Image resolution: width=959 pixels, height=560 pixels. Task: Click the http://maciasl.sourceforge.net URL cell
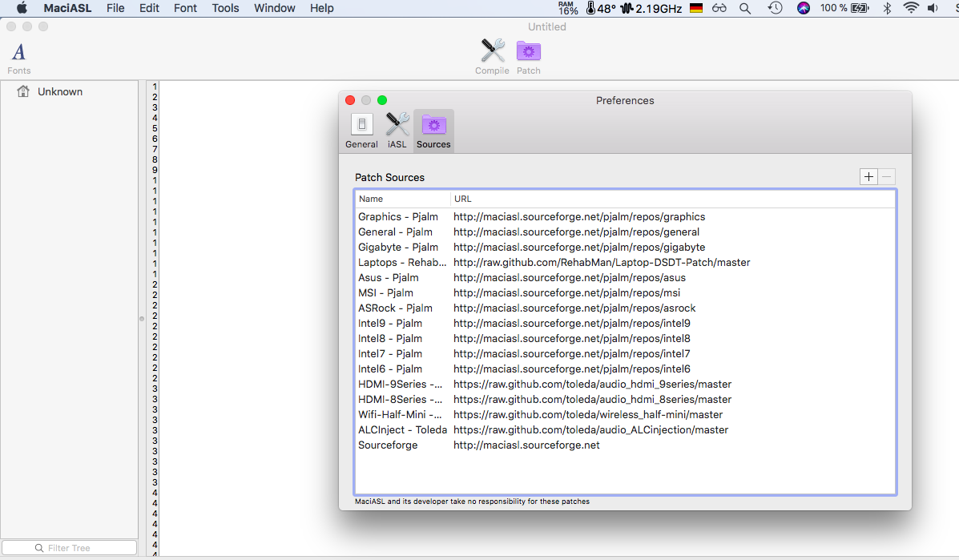526,445
